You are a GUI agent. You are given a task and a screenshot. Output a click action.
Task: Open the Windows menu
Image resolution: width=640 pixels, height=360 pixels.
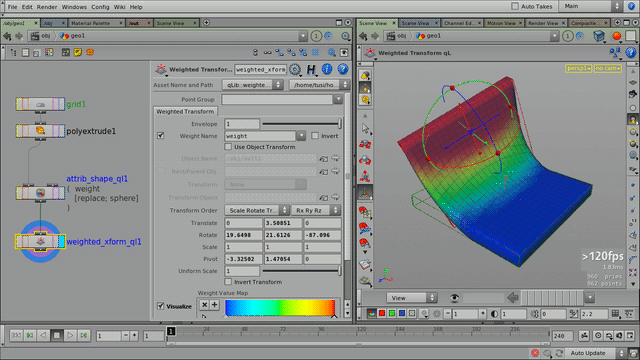(74, 7)
